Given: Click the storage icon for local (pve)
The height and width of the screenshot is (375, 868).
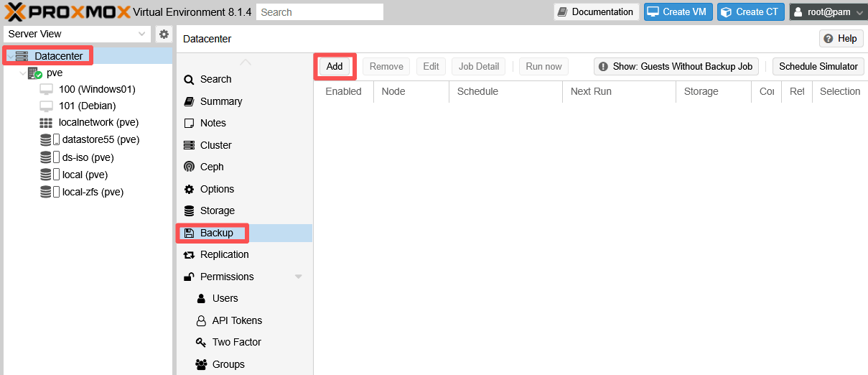Looking at the screenshot, I should pos(50,175).
